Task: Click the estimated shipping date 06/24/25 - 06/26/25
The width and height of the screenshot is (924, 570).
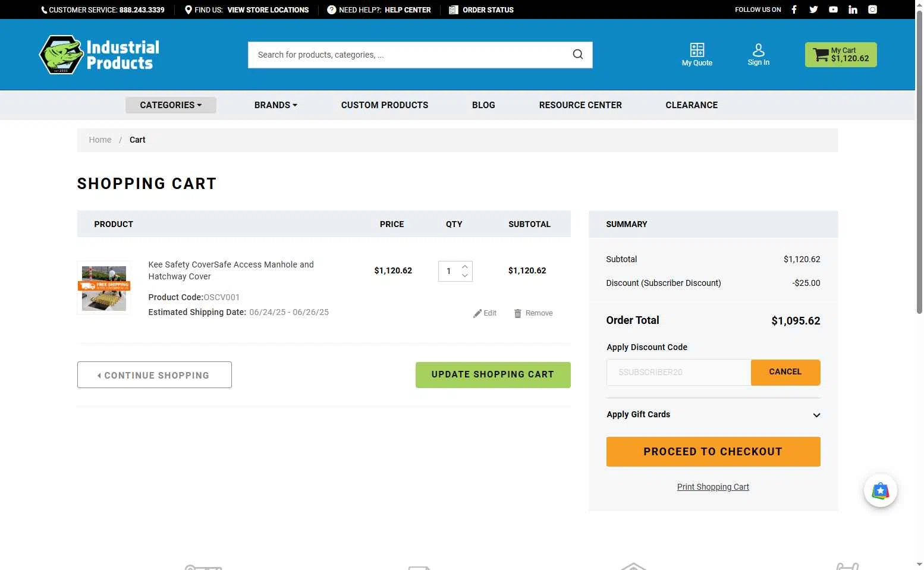Action: [289, 312]
